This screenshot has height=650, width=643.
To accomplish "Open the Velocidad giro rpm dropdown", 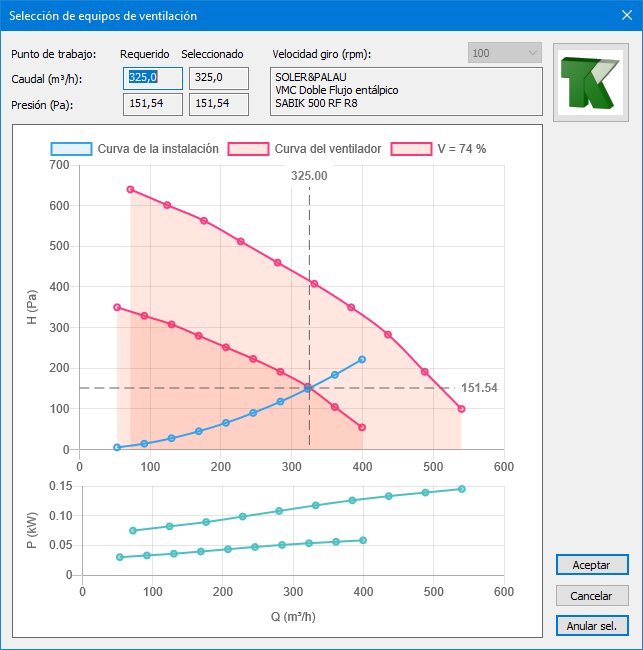I will pyautogui.click(x=504, y=53).
